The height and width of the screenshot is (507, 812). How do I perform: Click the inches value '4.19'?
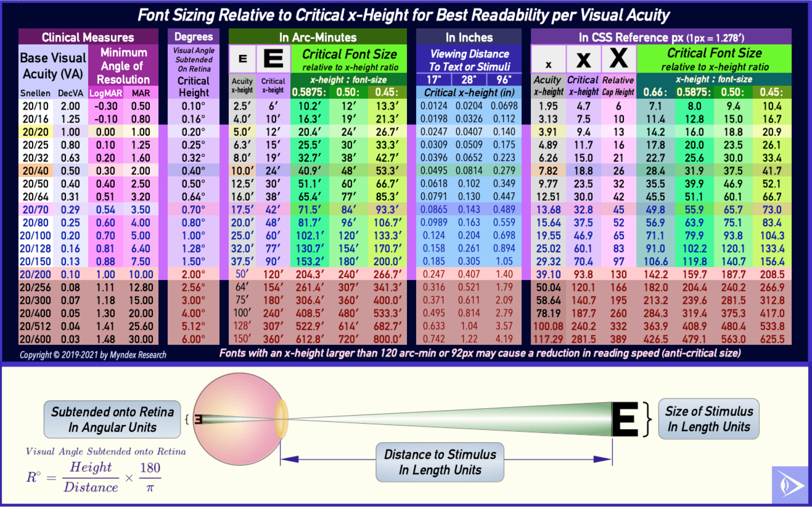504,339
